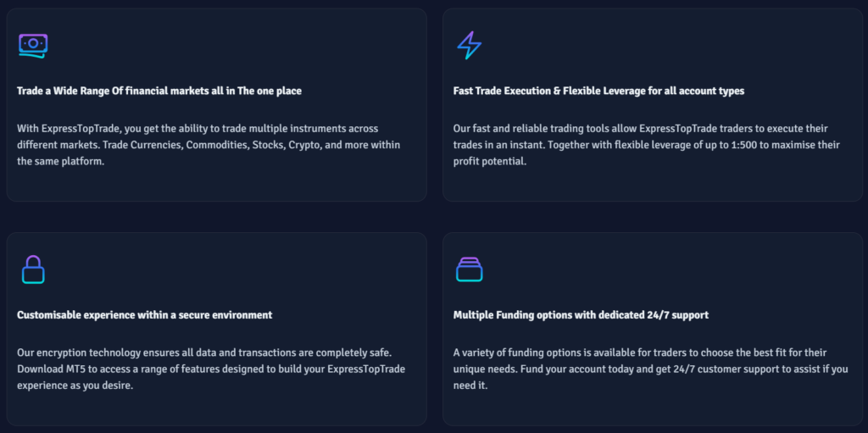The image size is (868, 433).
Task: Click the word 'Crypto' in the markets list
Action: [x=303, y=145]
